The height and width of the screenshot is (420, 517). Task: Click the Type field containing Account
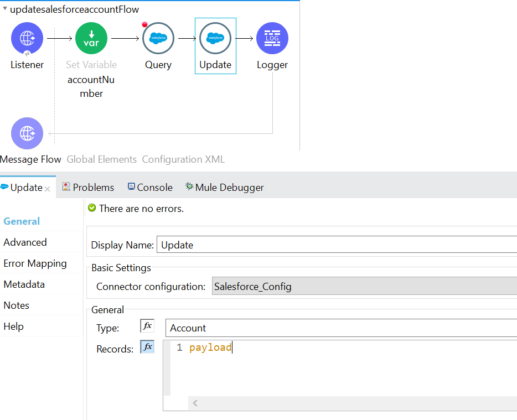tap(342, 328)
